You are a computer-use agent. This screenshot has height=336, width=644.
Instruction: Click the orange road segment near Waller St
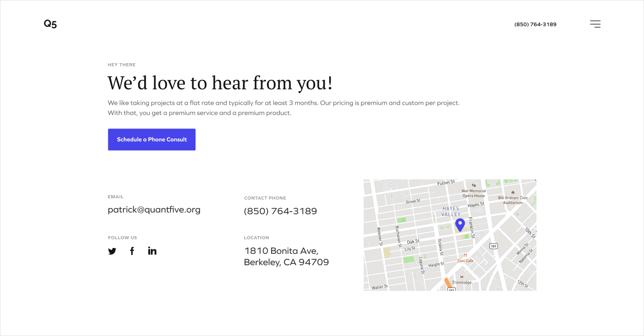click(449, 282)
